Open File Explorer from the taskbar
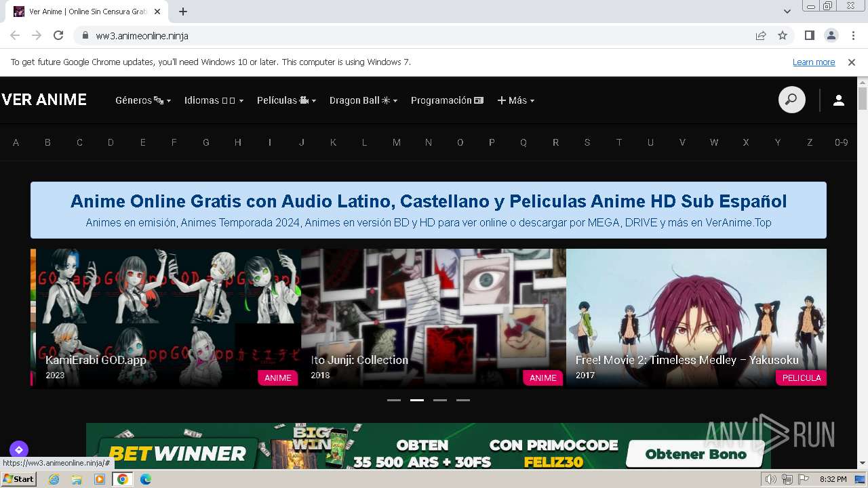The width and height of the screenshot is (868, 488). [x=77, y=479]
